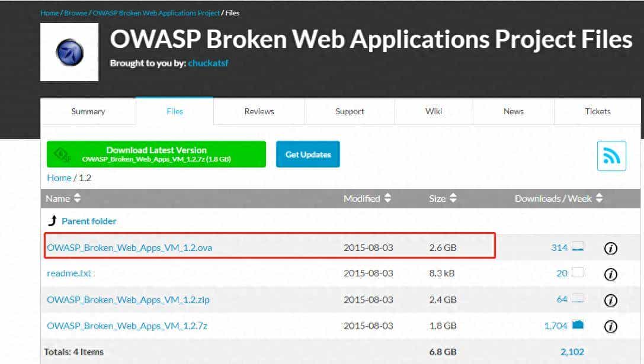
Task: Open the RSS feed icon
Action: (611, 156)
